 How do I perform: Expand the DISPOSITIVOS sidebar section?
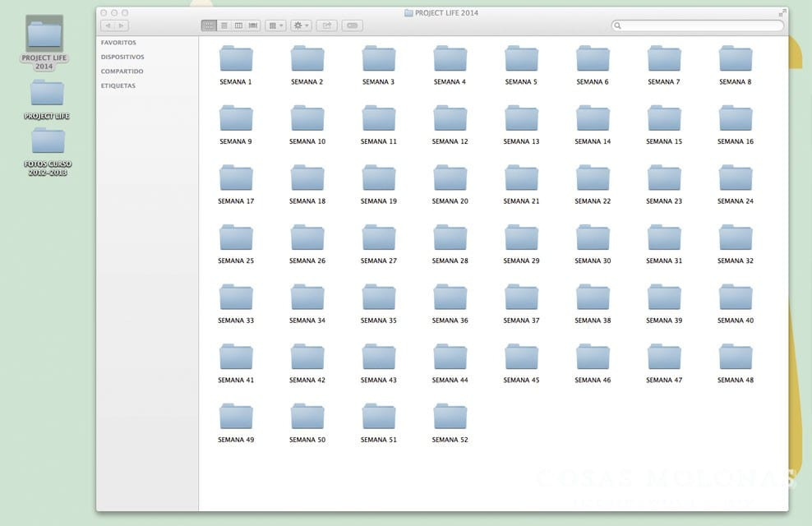pos(122,57)
